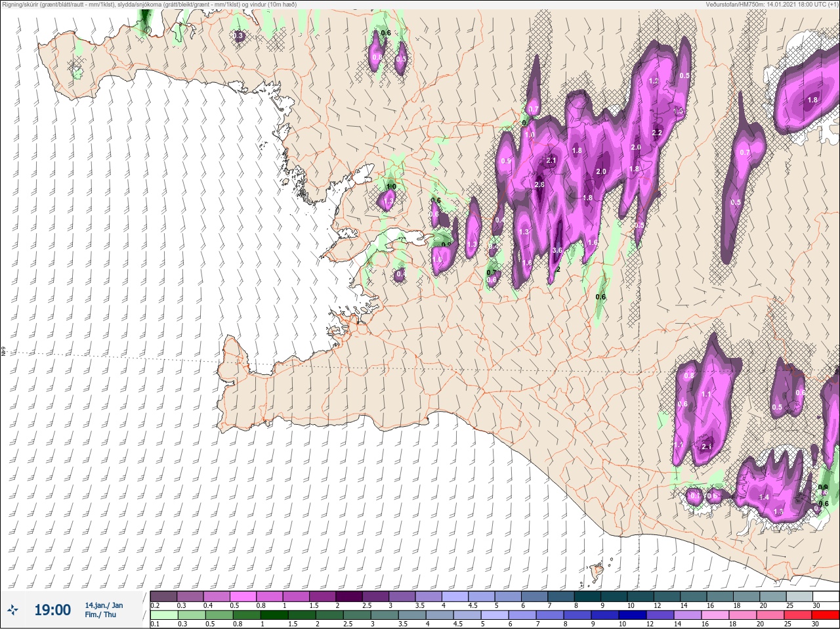Pick the pale mint swatch at 0.1
This screenshot has height=629, width=840.
coord(163,615)
